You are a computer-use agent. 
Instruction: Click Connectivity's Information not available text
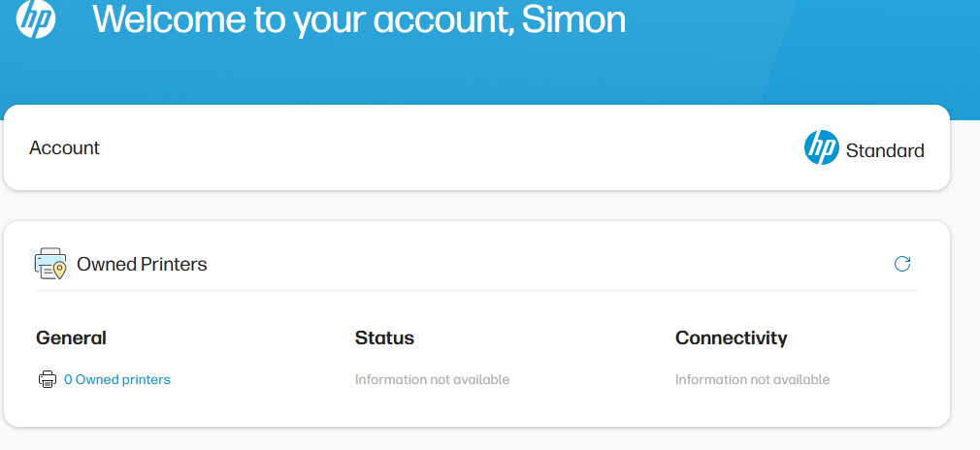(752, 380)
